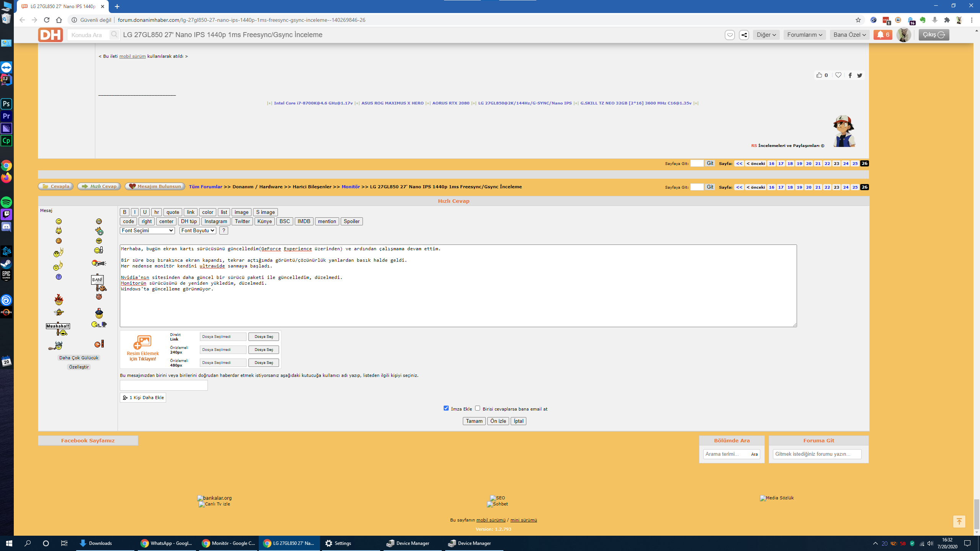Expand the Diğer menu
Image resolution: width=980 pixels, height=551 pixels.
(766, 35)
